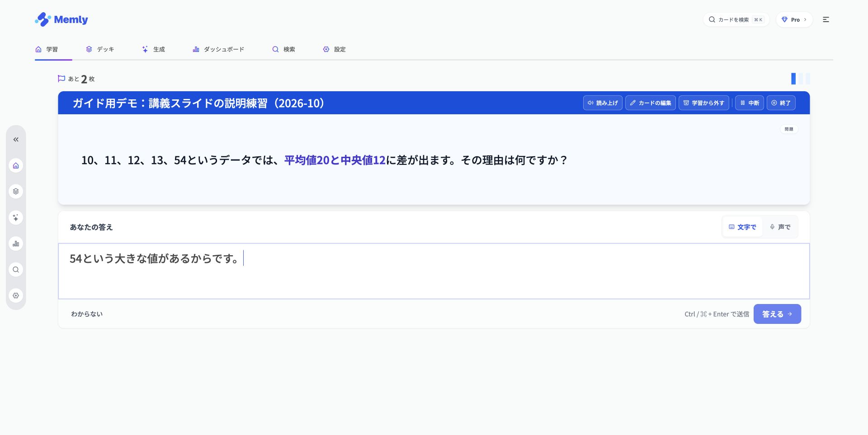Click inside the answer text area
868x435 pixels.
[x=434, y=271]
